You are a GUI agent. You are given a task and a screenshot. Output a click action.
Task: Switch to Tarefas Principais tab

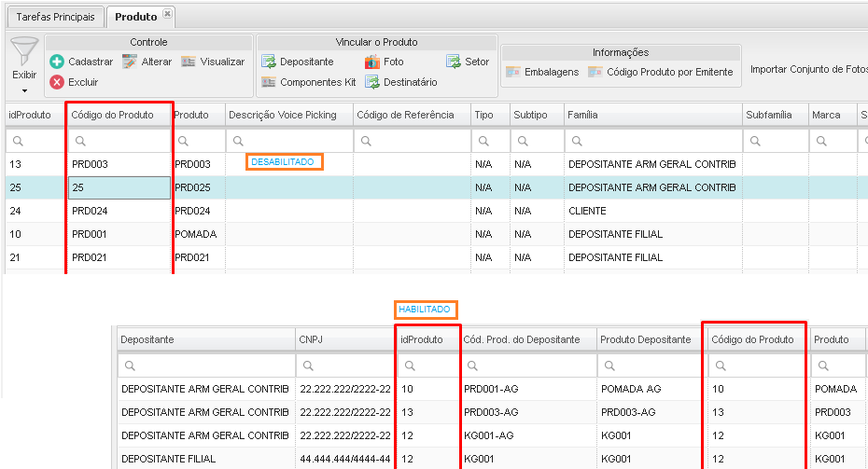click(55, 17)
